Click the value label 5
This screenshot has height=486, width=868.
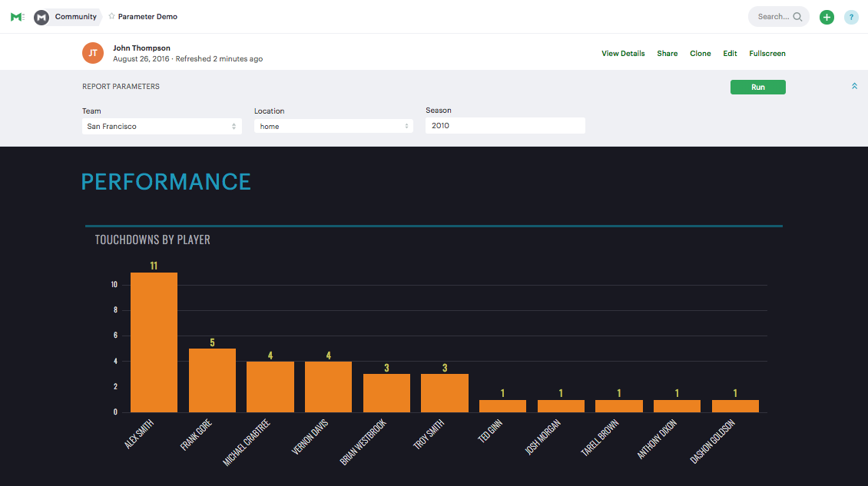[x=212, y=342]
